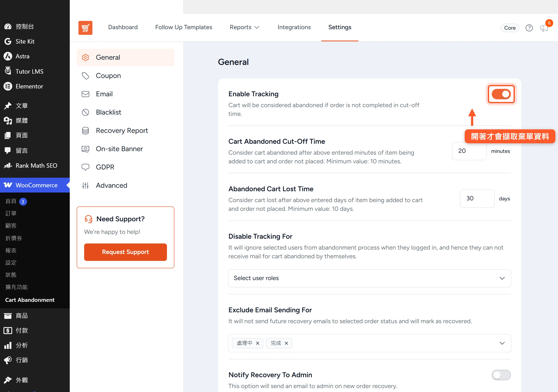Disable the Enable Tracking toggle

tap(501, 94)
